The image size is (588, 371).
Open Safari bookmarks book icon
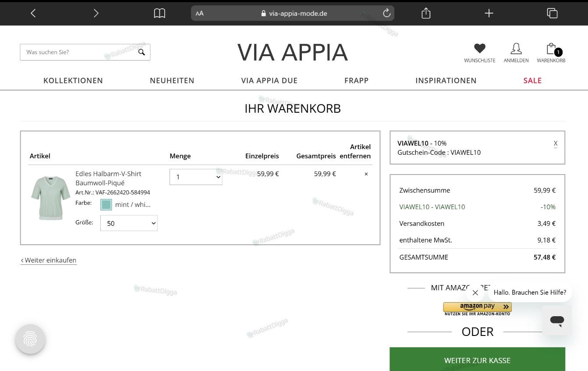pyautogui.click(x=159, y=13)
